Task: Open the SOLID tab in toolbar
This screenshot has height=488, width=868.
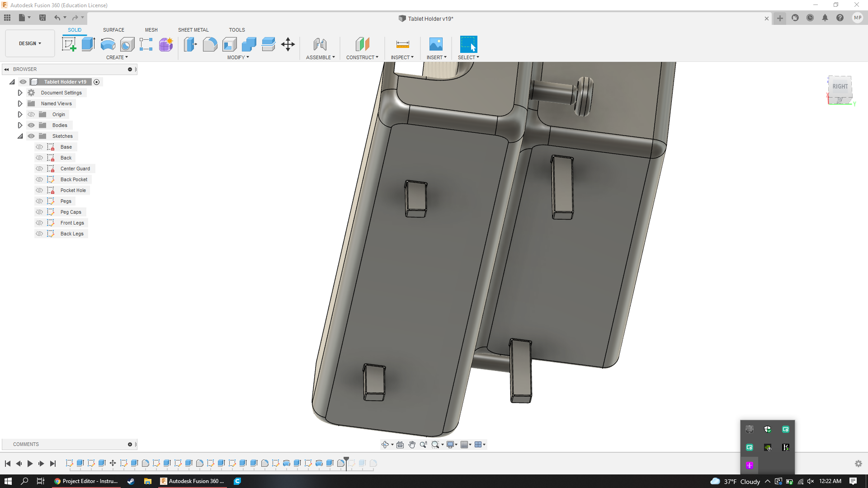Action: click(x=74, y=30)
